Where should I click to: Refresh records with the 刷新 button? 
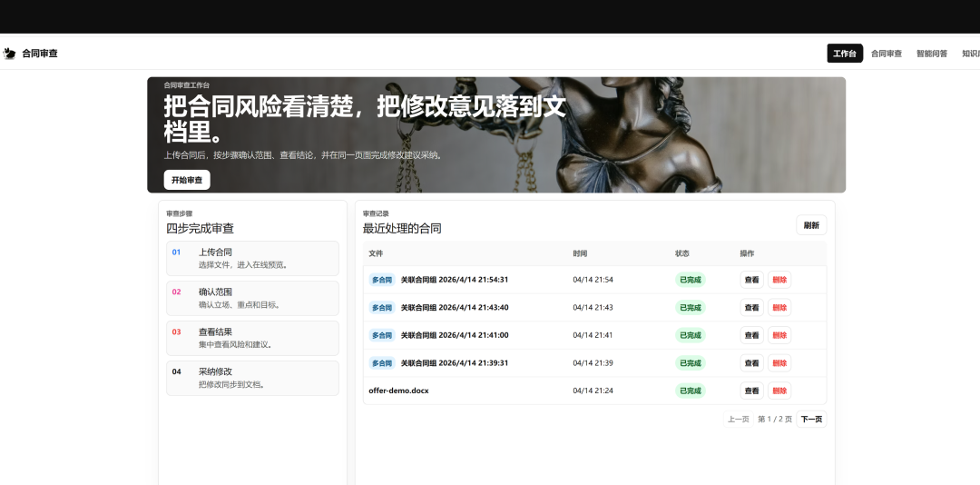pos(811,225)
